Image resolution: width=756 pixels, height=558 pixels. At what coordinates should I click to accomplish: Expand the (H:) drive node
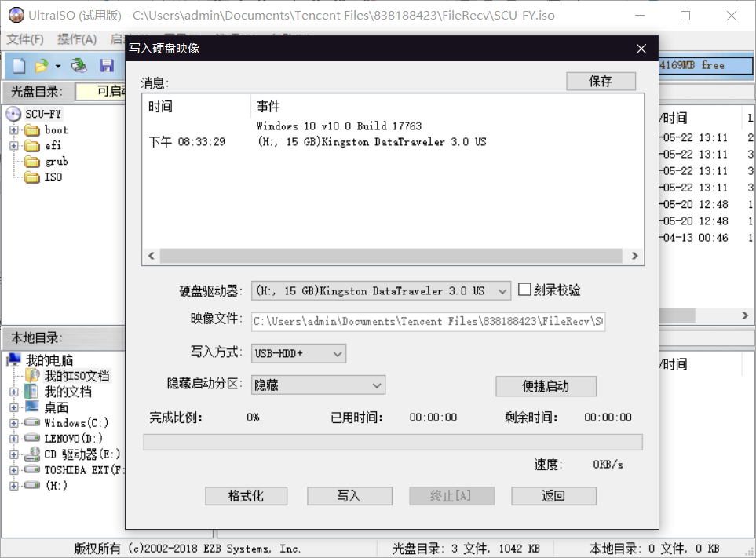[x=13, y=486]
